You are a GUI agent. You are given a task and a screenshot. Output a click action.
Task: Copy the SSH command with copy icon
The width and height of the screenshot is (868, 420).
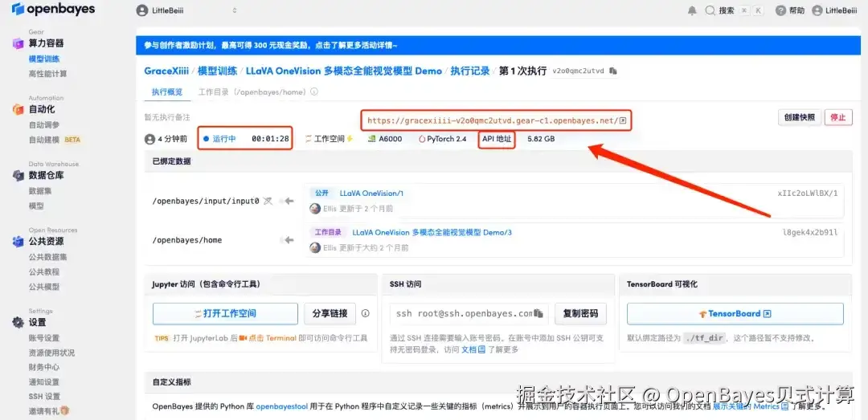point(538,314)
